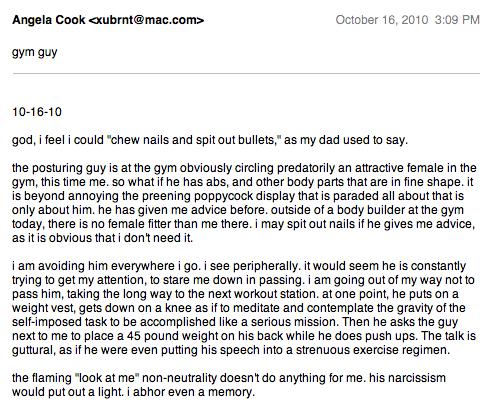Click the 10-16-10 date line
The height and width of the screenshot is (408, 494).
[37, 112]
